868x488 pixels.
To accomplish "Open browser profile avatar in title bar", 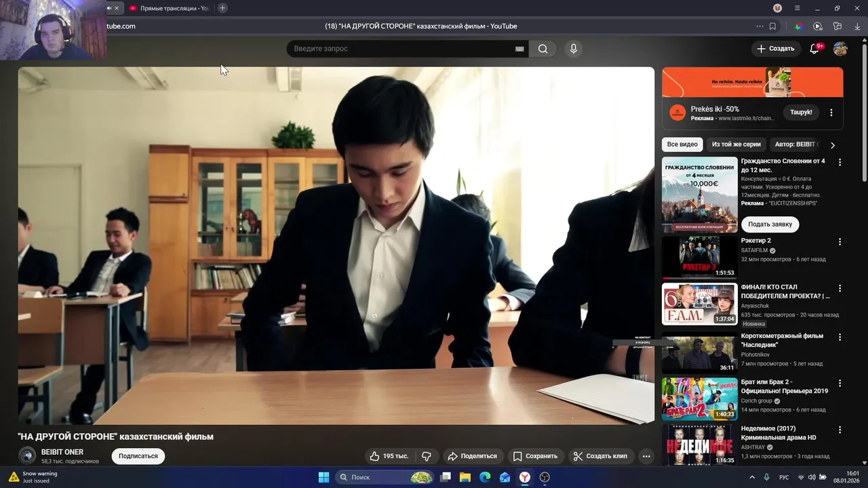I will [x=778, y=8].
